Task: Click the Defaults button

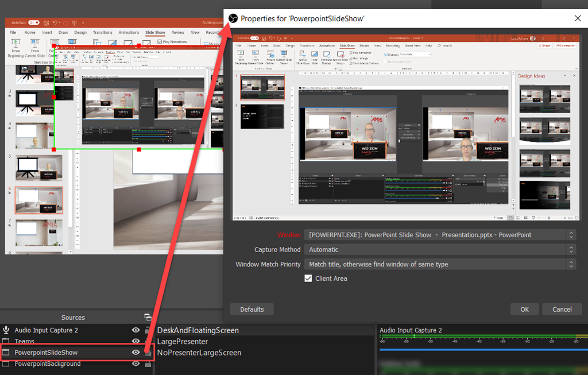Action: pyautogui.click(x=252, y=310)
